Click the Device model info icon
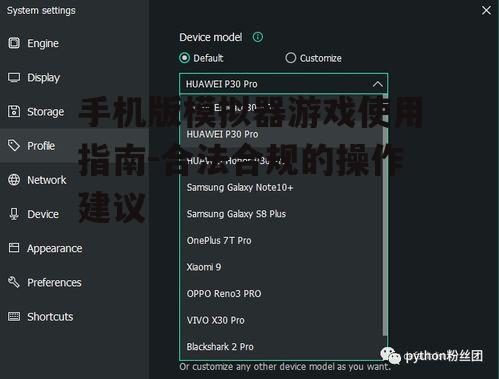 (258, 37)
